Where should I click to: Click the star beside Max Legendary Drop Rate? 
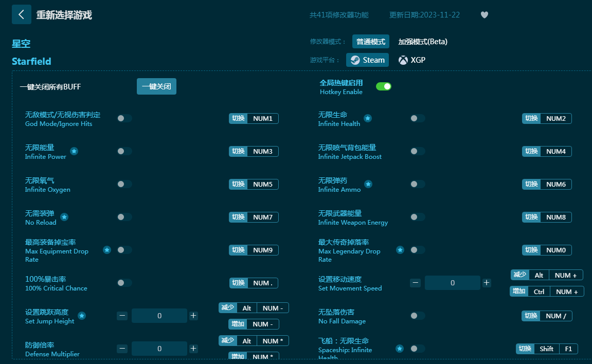400,250
